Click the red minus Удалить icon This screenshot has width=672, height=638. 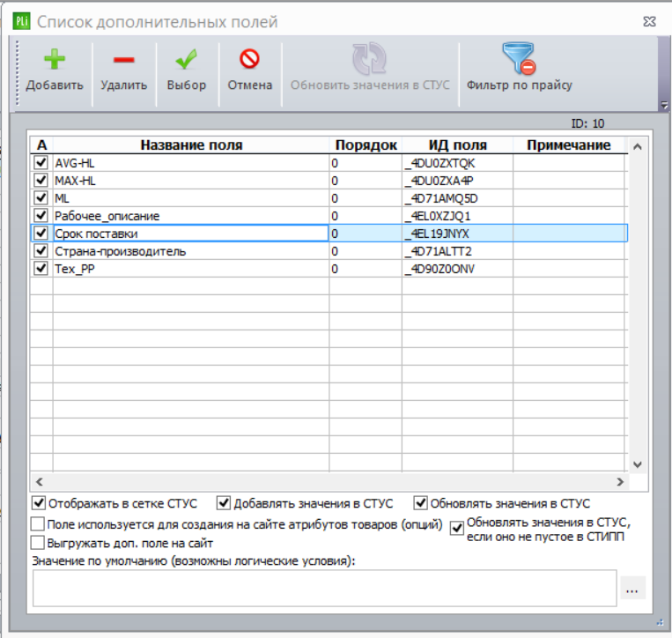(x=124, y=60)
